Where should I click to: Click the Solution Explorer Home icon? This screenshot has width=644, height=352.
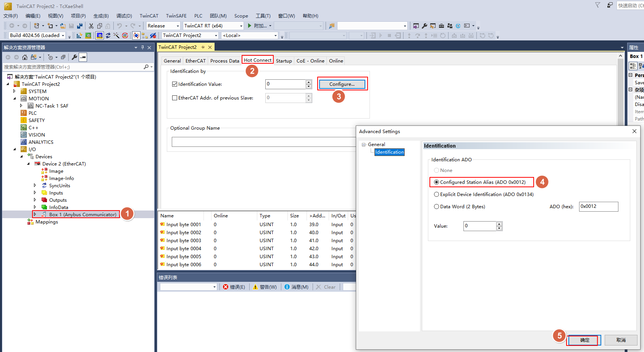25,57
